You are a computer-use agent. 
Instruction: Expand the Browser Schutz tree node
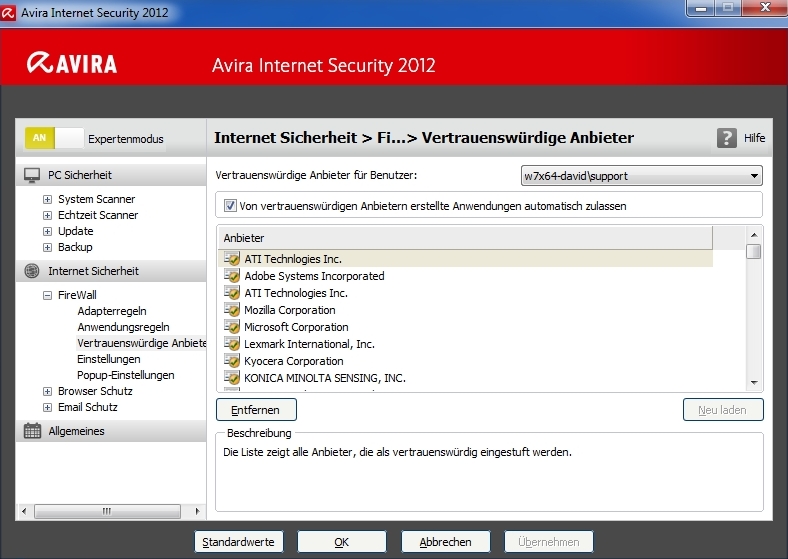coord(47,392)
